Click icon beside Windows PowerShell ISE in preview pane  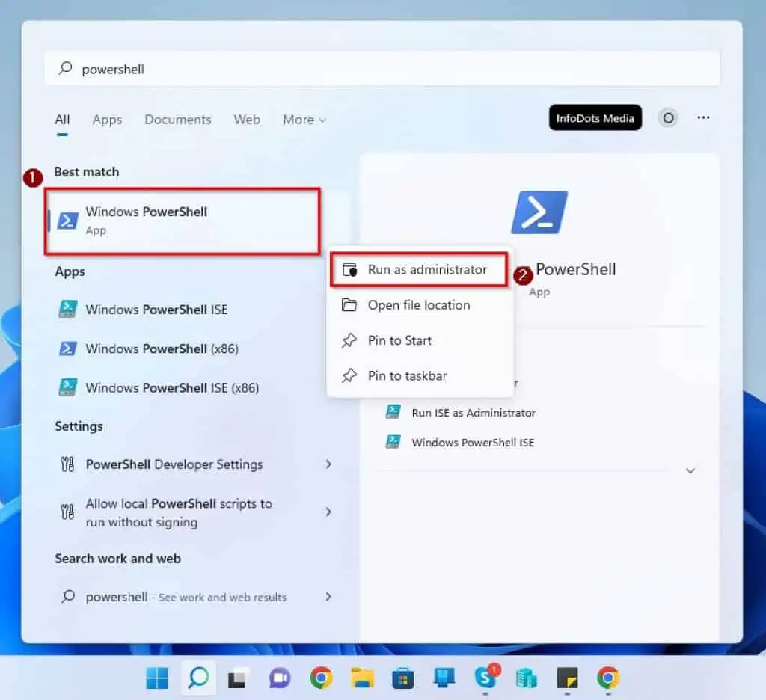coord(393,441)
